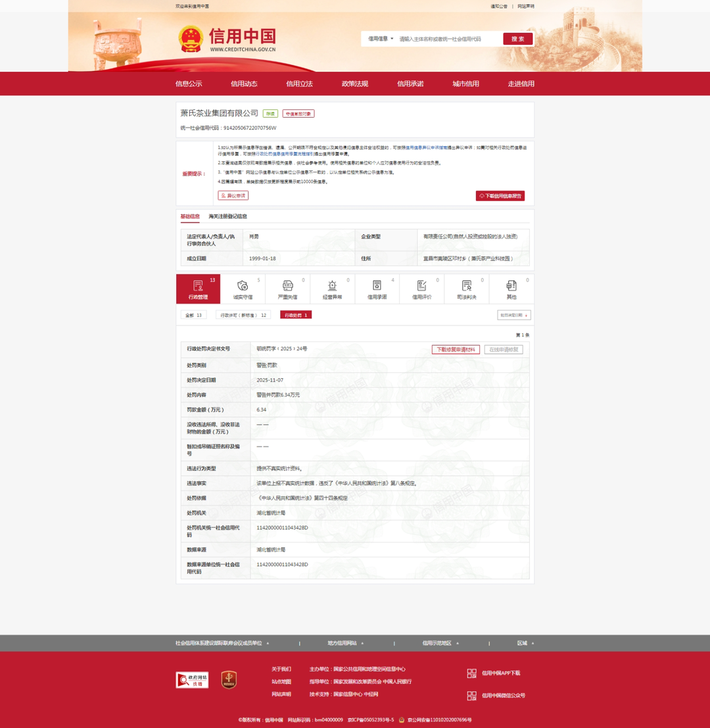
Task: Expand the 地方信用网站 footer list
Action: tap(346, 643)
